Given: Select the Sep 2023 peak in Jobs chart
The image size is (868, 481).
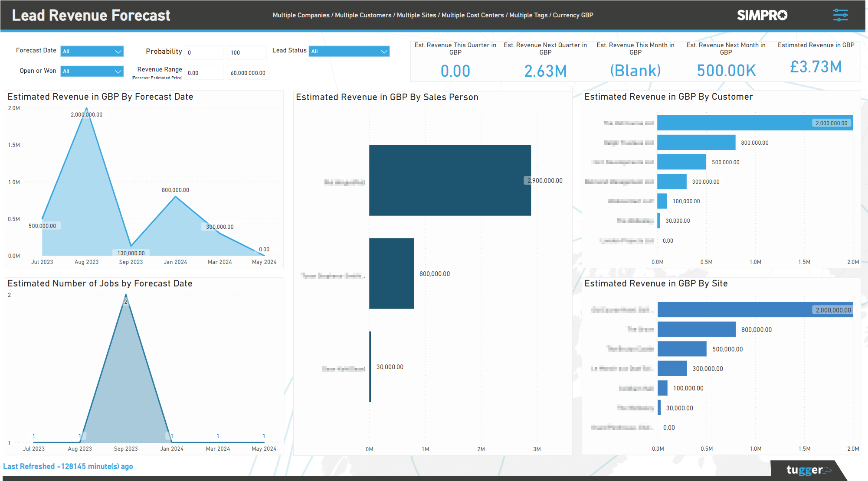Looking at the screenshot, I should 126,295.
